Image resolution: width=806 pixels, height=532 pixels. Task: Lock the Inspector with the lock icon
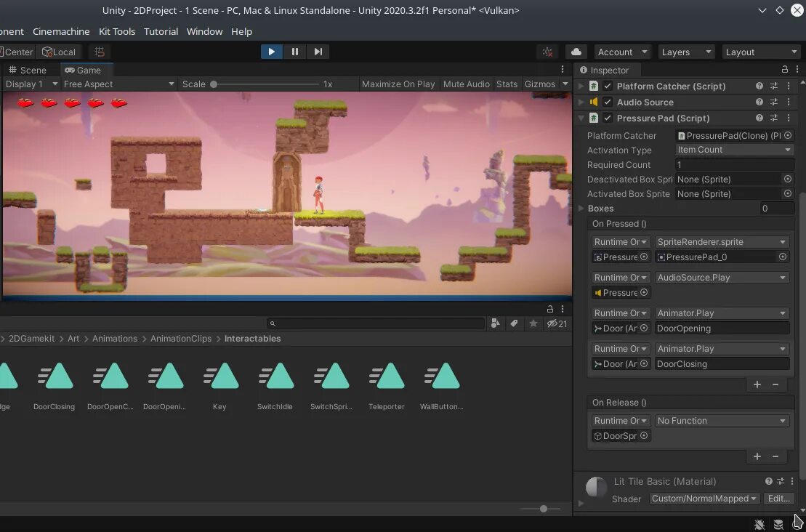click(x=784, y=69)
